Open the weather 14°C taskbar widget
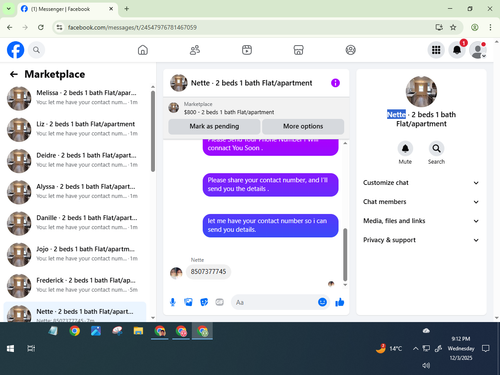 (x=389, y=349)
